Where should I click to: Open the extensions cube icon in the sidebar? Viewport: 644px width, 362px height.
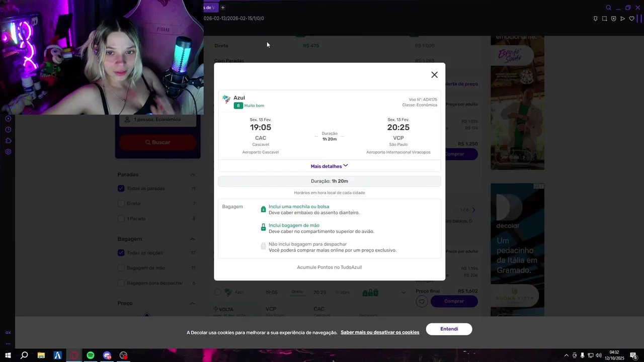click(8, 141)
